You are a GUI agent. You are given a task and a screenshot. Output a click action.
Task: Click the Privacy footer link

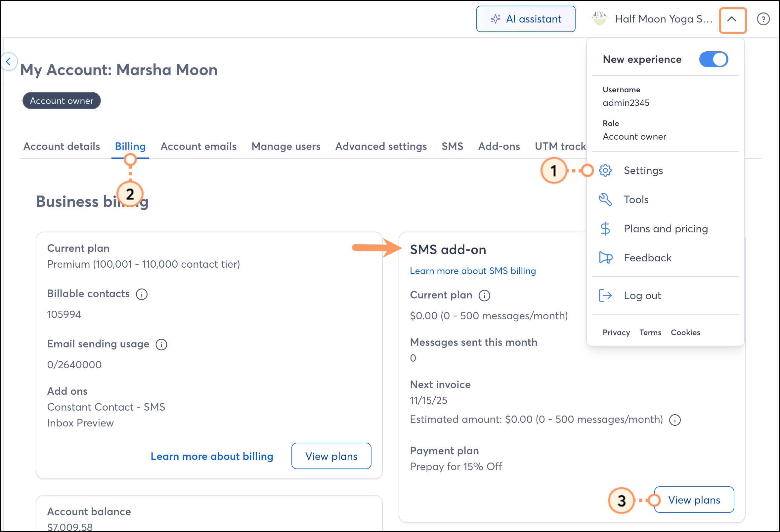[x=616, y=332]
